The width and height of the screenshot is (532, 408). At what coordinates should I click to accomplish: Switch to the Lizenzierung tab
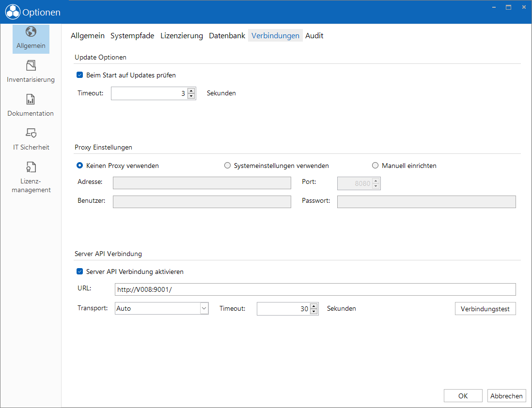pyautogui.click(x=182, y=36)
